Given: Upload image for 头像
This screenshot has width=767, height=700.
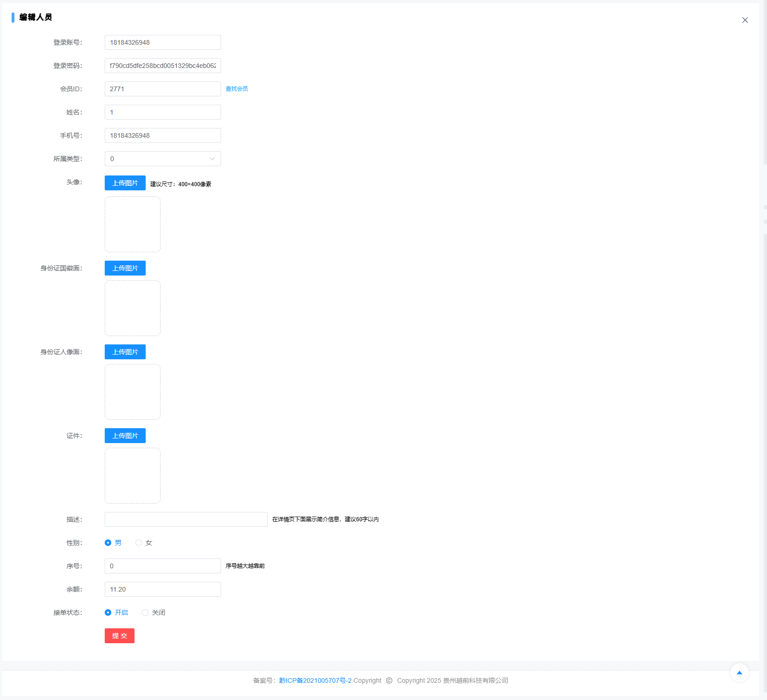Looking at the screenshot, I should point(125,183).
